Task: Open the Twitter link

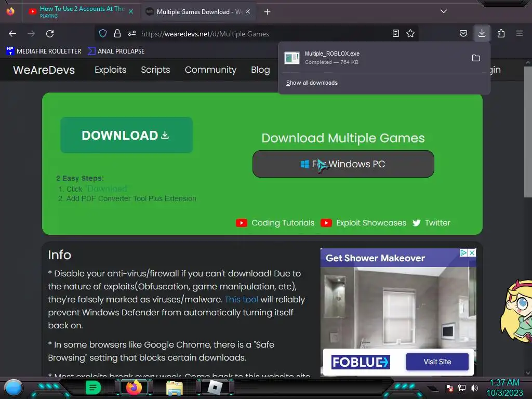Action: coord(431,223)
